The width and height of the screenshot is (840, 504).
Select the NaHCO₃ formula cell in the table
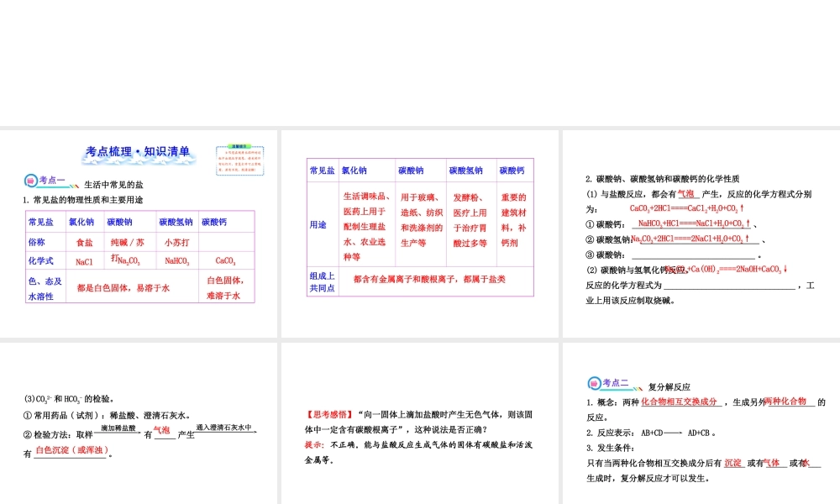point(176,261)
